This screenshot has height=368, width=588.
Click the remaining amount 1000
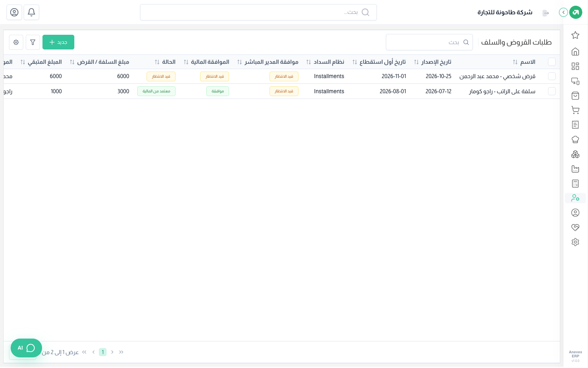pyautogui.click(x=56, y=92)
